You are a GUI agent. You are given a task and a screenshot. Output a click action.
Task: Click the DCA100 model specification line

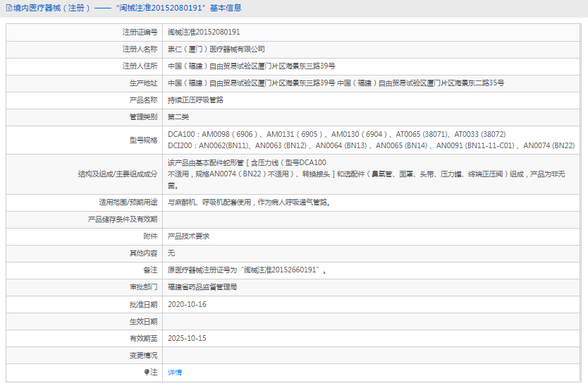[x=336, y=134]
